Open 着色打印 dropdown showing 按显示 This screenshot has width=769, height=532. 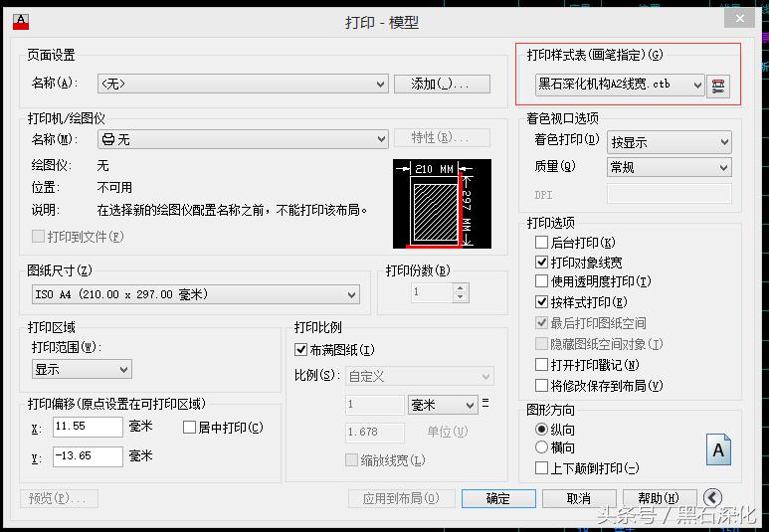[x=670, y=142]
